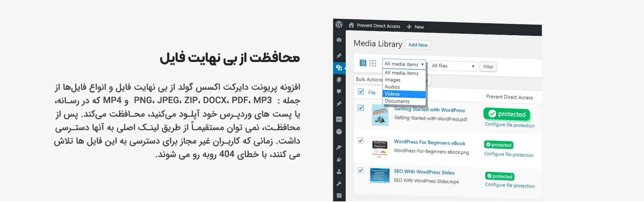Configure file protection for Getting Started PDF

tap(510, 125)
